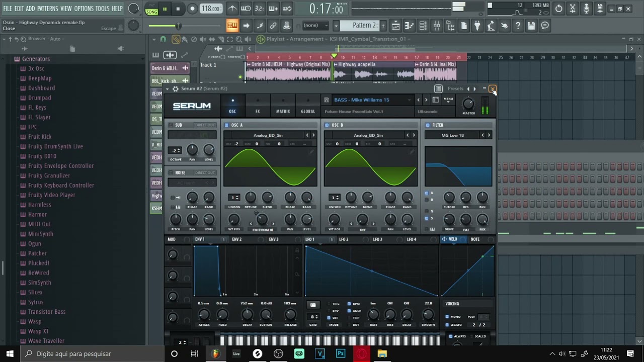Open the FL Studio plugin wrapper preset grid icon

coord(438,88)
